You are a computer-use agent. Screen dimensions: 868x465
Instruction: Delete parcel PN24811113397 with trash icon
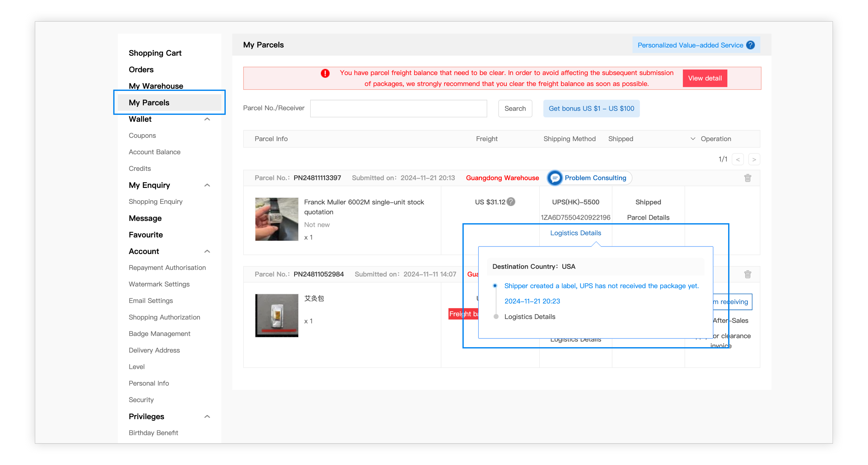[x=748, y=178]
